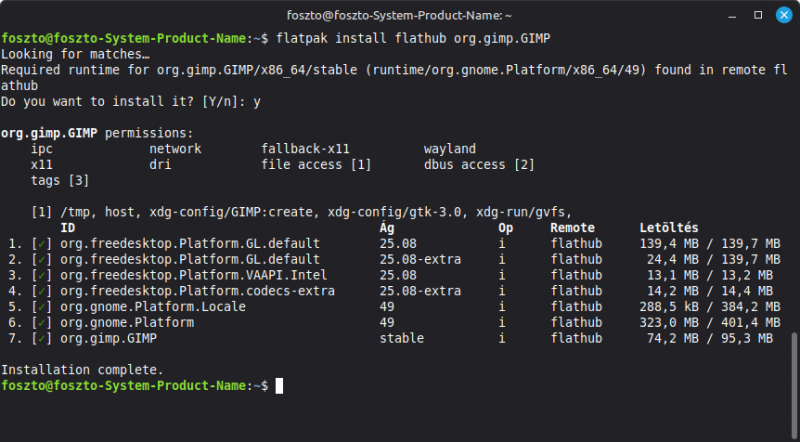Screen dimensions: 800x442
Task: Click the '/tmp, host, xdg-config' footnote line
Action: (x=302, y=212)
